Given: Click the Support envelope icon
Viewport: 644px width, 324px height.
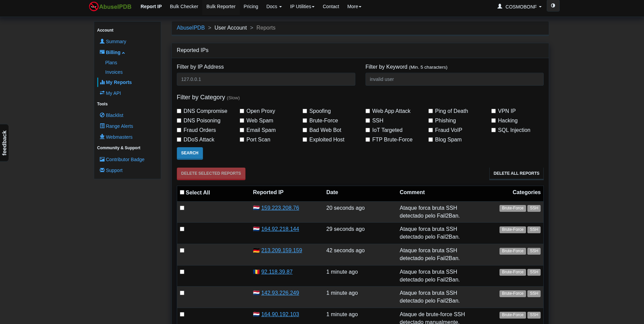Looking at the screenshot, I should pos(102,170).
